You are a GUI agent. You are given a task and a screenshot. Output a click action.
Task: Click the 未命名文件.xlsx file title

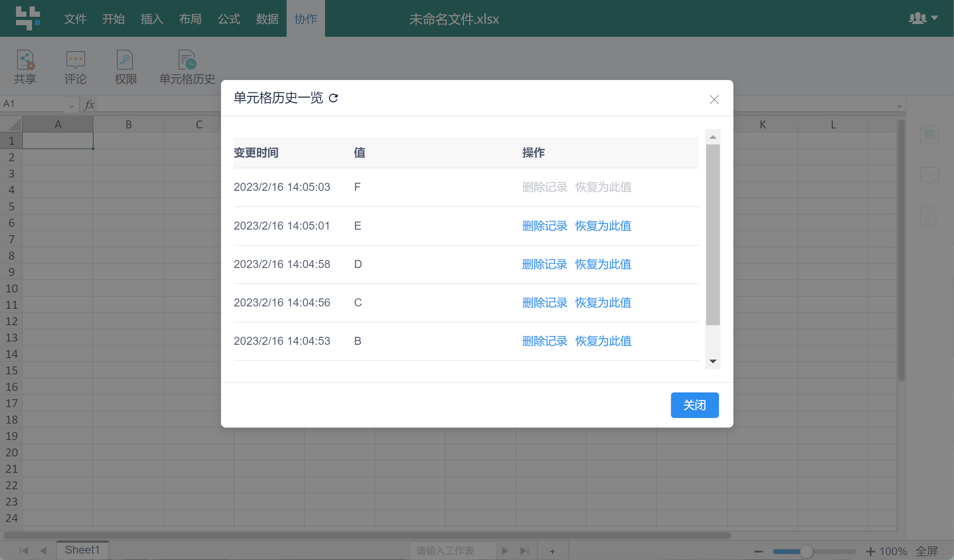pos(454,19)
